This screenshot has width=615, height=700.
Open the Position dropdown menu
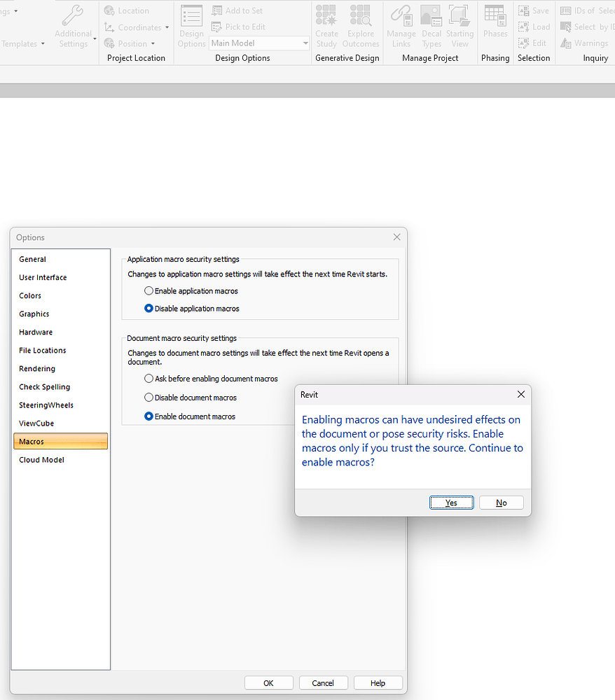[153, 43]
